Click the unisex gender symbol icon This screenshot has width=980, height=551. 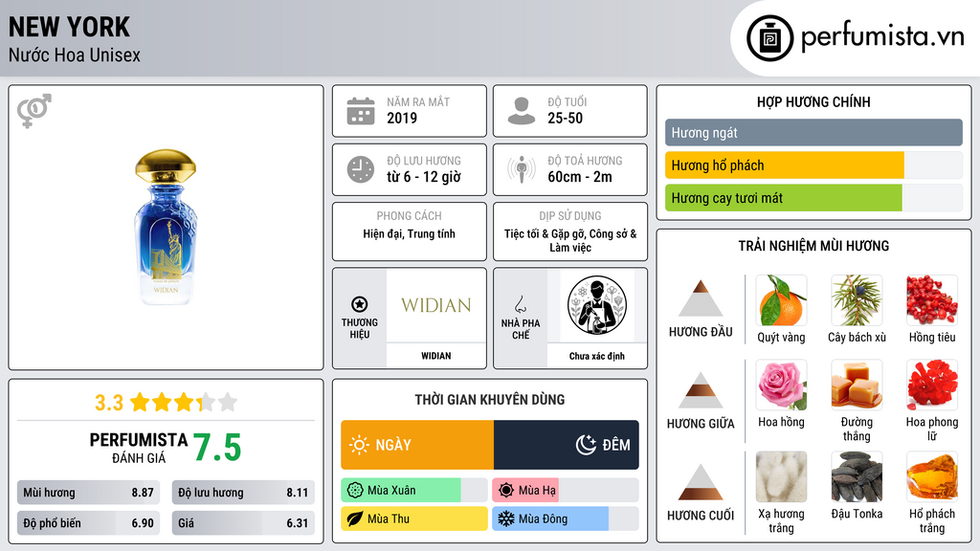click(33, 111)
